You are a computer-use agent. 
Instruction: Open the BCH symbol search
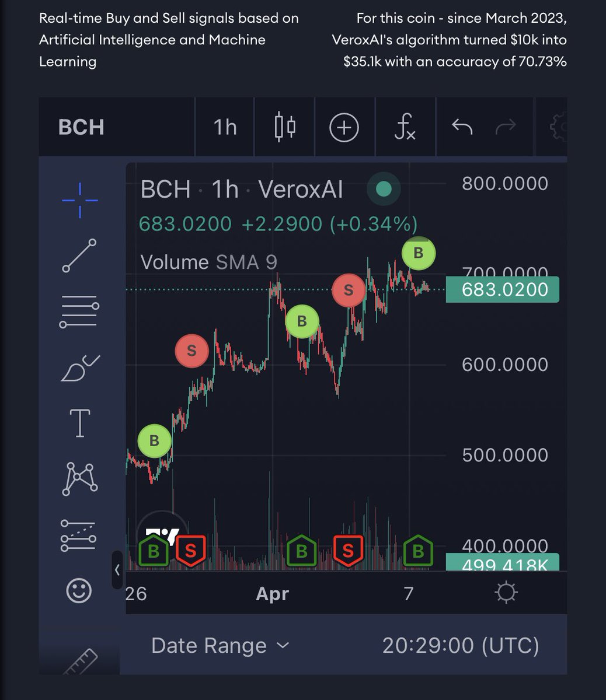(81, 127)
